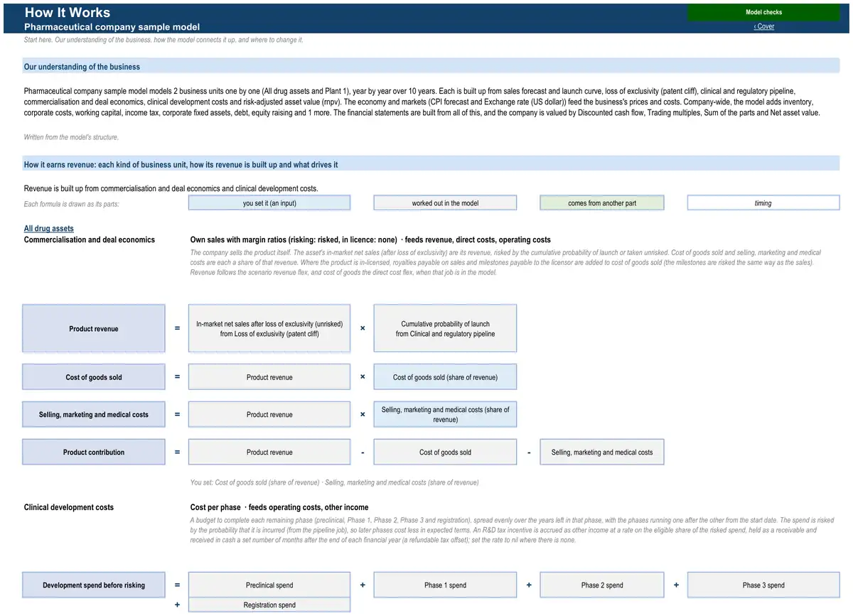Select Selling, marketing and medical costs (share of revenue) box
Screen dimensions: 853x616
point(445,414)
